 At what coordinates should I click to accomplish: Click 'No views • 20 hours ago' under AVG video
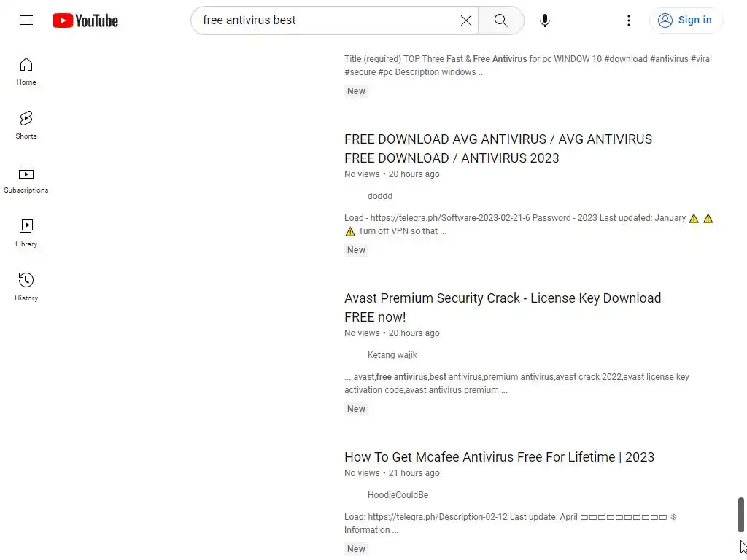point(392,174)
